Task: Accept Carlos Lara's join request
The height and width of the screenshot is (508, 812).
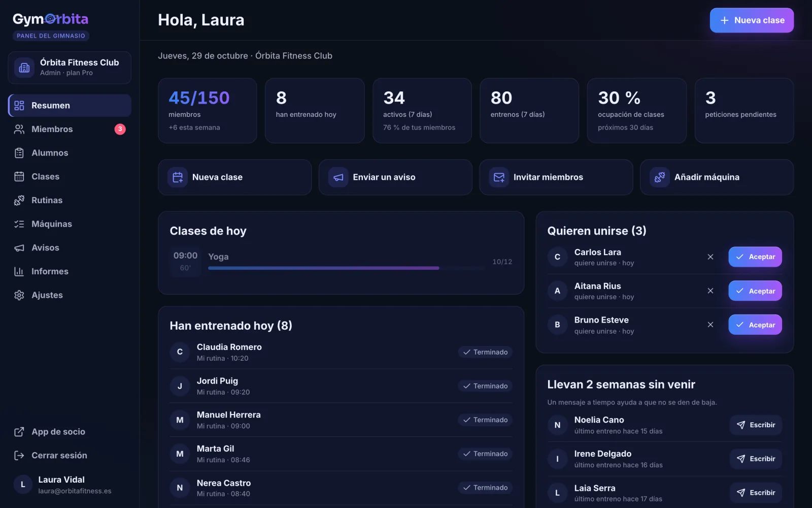Action: coord(755,257)
